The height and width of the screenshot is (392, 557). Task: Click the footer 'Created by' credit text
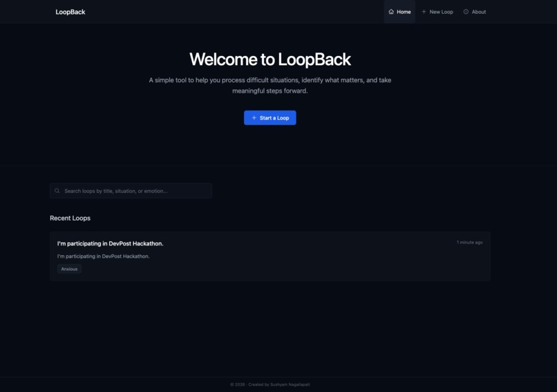pyautogui.click(x=270, y=384)
